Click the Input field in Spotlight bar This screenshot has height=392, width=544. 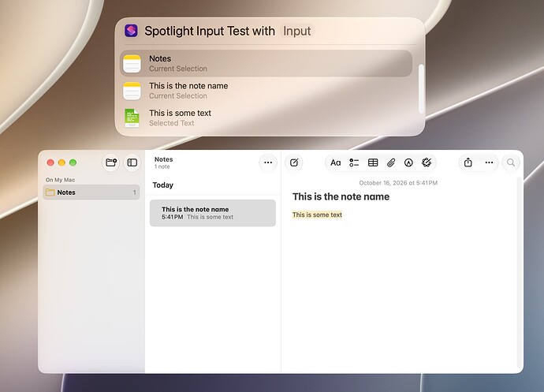[x=297, y=31]
